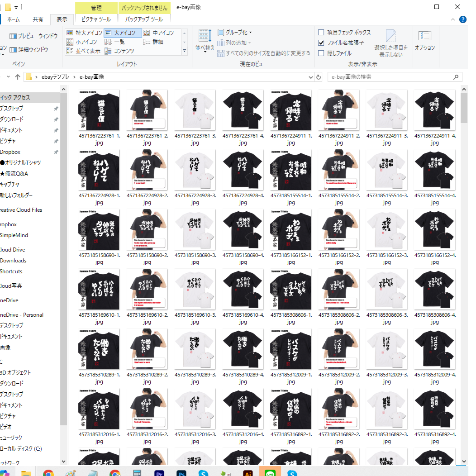The image size is (476, 476).
Task: Select Medium Icons (中アイコン) layout
Action: tap(159, 33)
